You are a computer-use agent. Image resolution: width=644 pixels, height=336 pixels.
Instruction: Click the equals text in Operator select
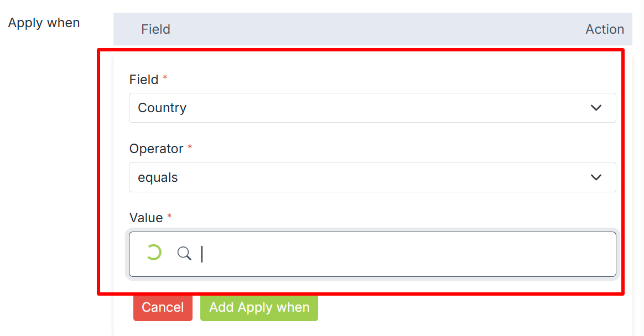pos(158,177)
